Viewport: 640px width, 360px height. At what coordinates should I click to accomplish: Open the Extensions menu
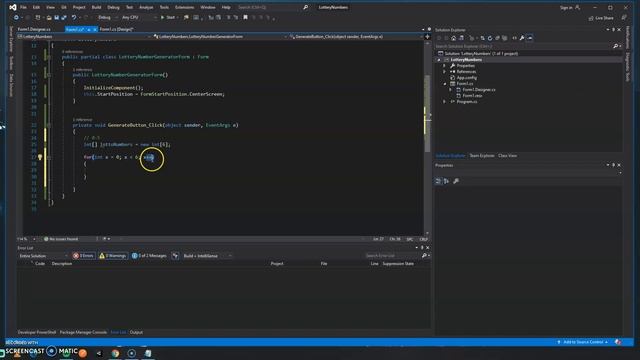pos(184,7)
